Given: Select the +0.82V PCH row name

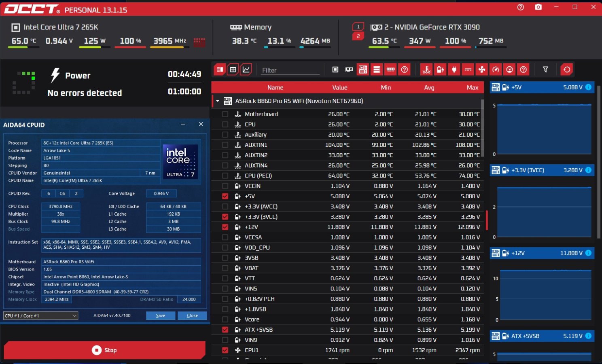Looking at the screenshot, I should click(260, 299).
